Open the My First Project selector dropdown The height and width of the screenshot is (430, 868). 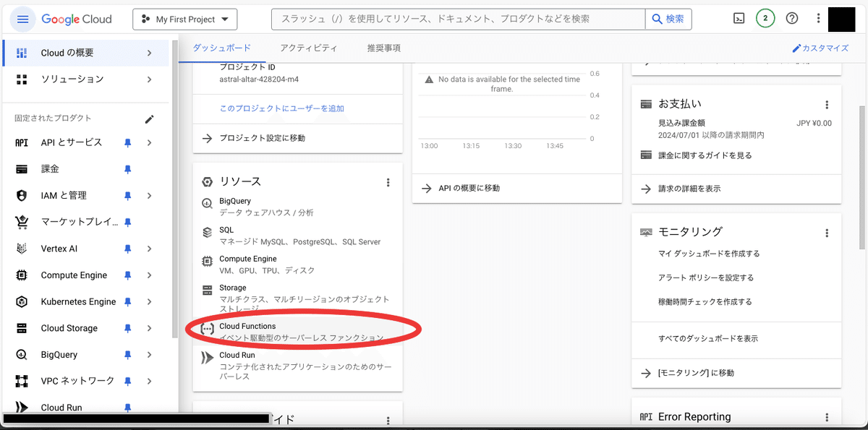(185, 20)
